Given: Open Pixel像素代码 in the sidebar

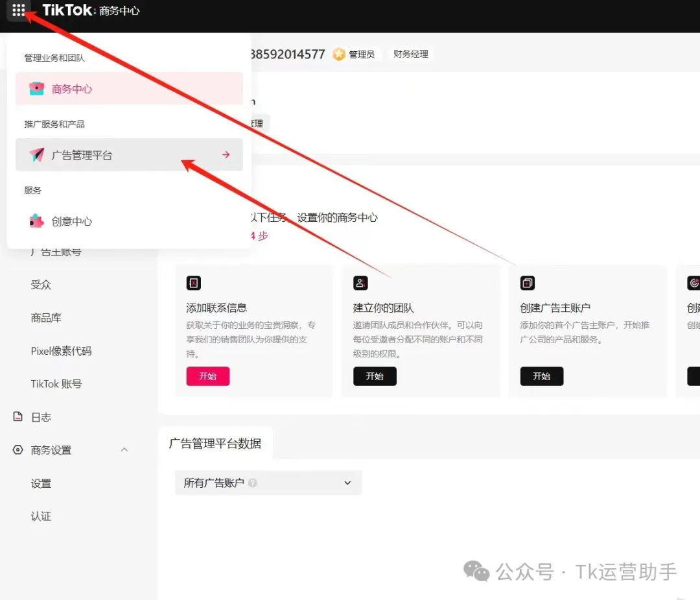Looking at the screenshot, I should (x=61, y=351).
